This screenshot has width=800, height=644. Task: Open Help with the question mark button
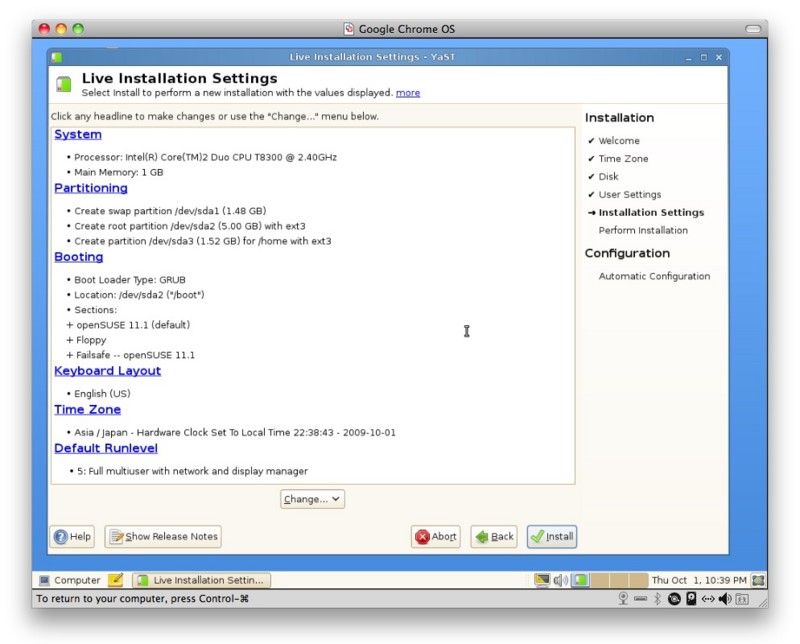[x=72, y=537]
